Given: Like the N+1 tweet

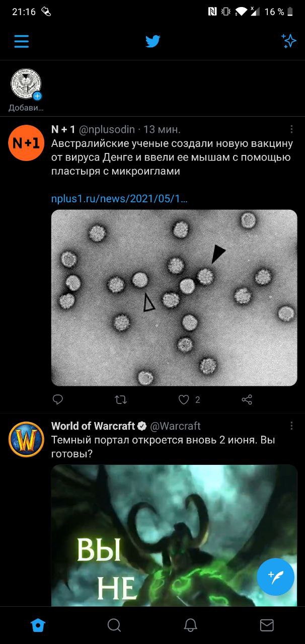Looking at the screenshot, I should click(x=184, y=399).
